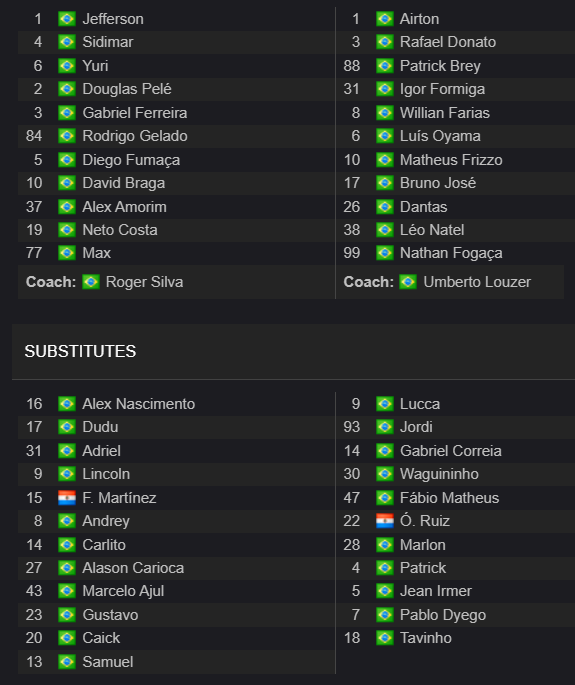Select coach name Roger Silva

[x=144, y=282]
